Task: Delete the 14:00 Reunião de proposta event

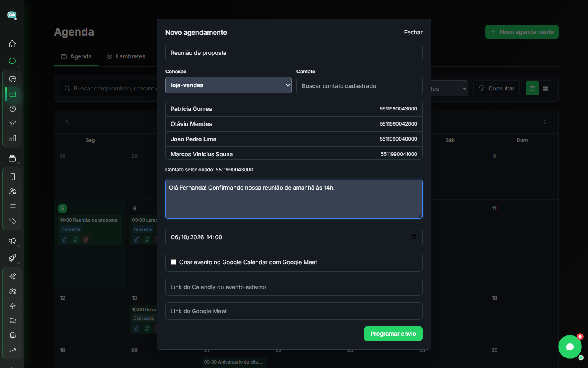Action: click(86, 239)
